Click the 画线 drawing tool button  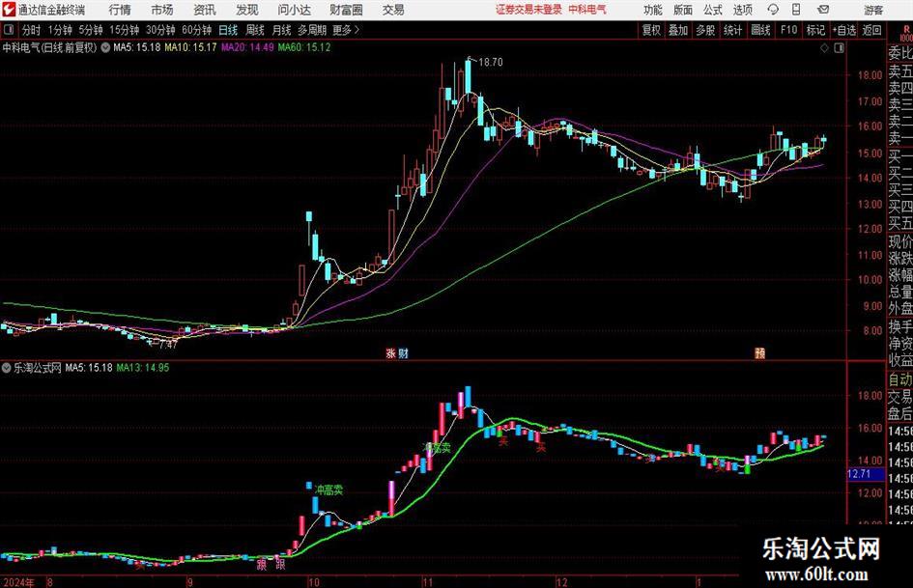tap(760, 30)
